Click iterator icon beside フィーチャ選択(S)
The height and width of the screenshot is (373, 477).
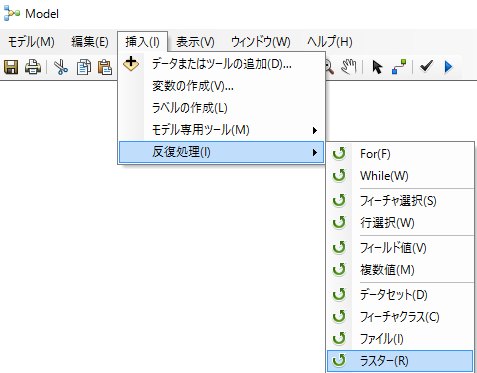339,201
